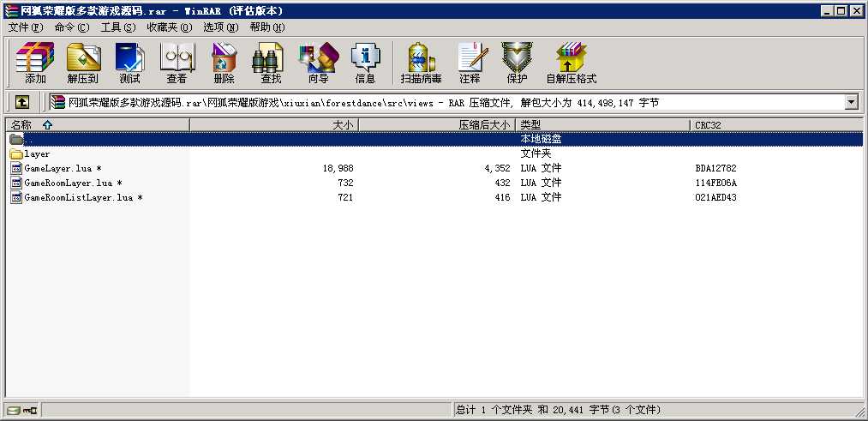Viewport: 868px width, 421px height.
Task: Click the key password icon in status bar
Action: 30,411
